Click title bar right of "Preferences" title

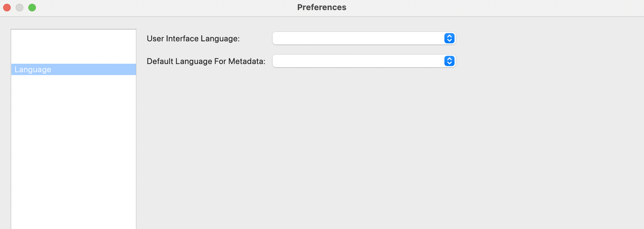click(472, 8)
